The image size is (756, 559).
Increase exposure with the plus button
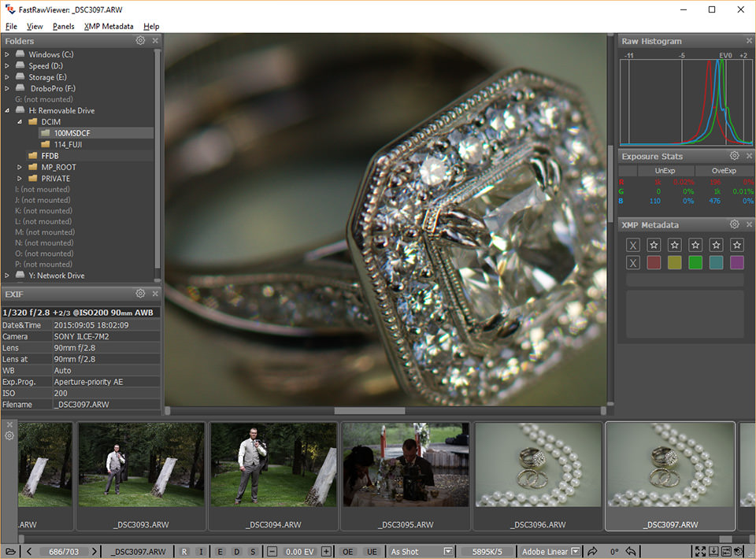326,551
